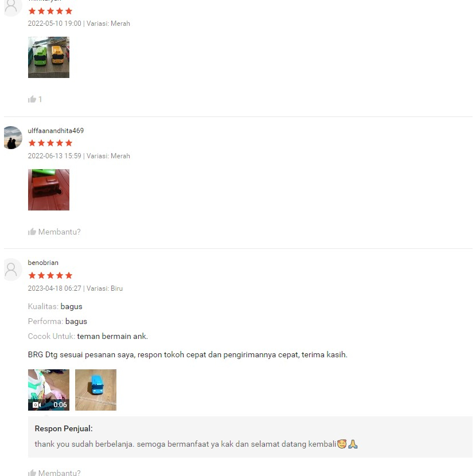Click the five-star rating of ulffaanandhita469

[50, 143]
